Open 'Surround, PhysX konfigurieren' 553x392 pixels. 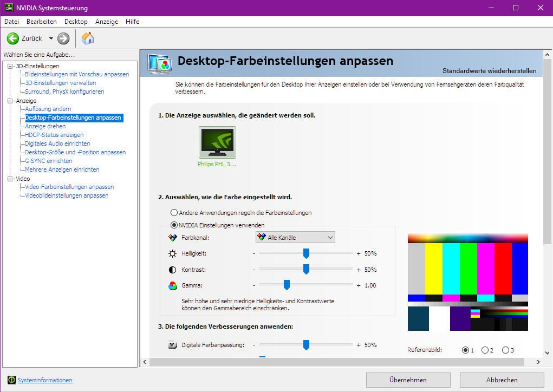tap(64, 92)
